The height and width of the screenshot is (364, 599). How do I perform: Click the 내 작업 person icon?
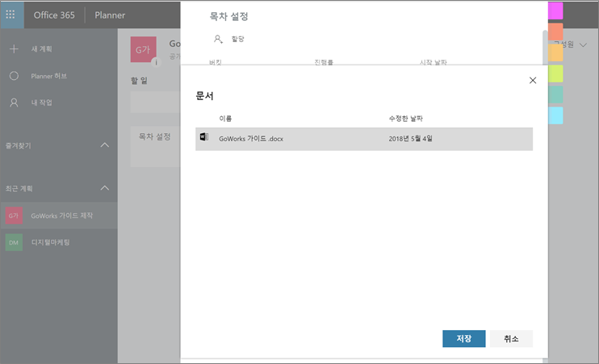tap(14, 103)
